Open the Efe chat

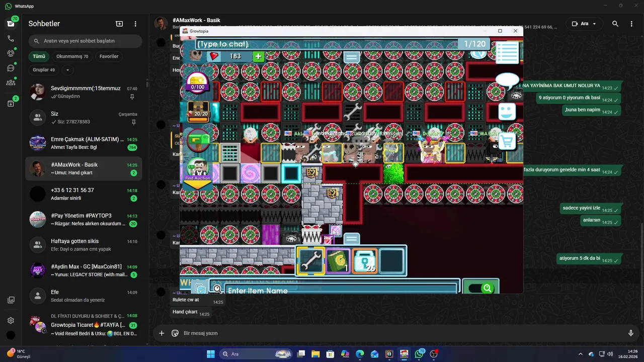coord(84,296)
